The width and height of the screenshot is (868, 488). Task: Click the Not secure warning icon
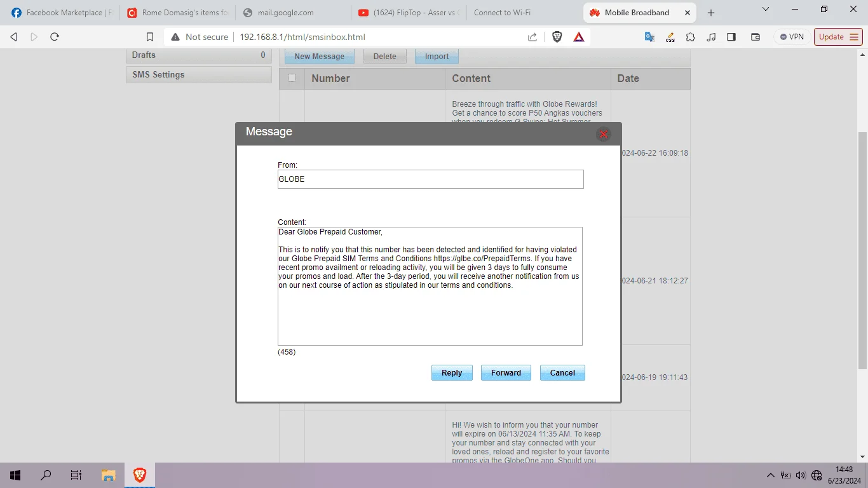click(x=175, y=37)
